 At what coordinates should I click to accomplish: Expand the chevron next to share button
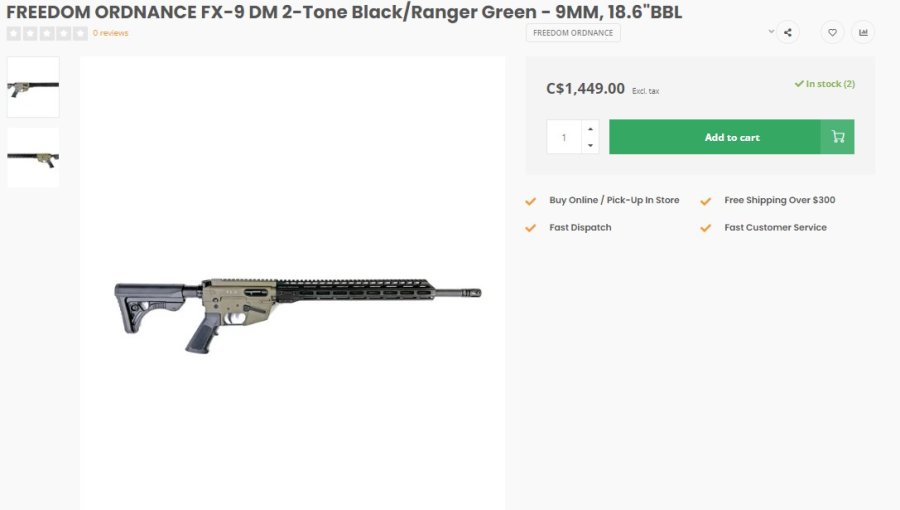(771, 32)
